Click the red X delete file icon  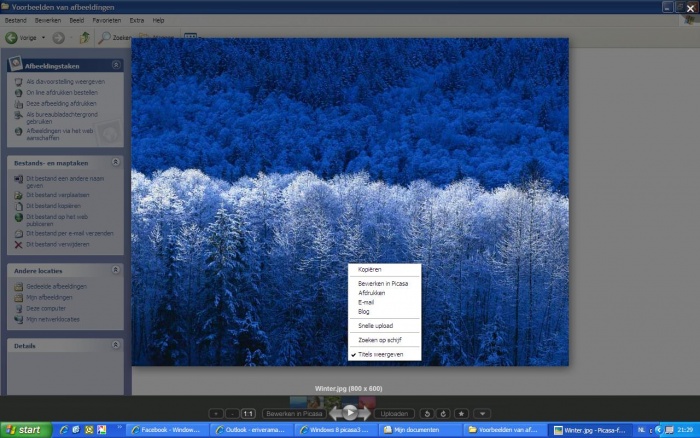[18, 245]
